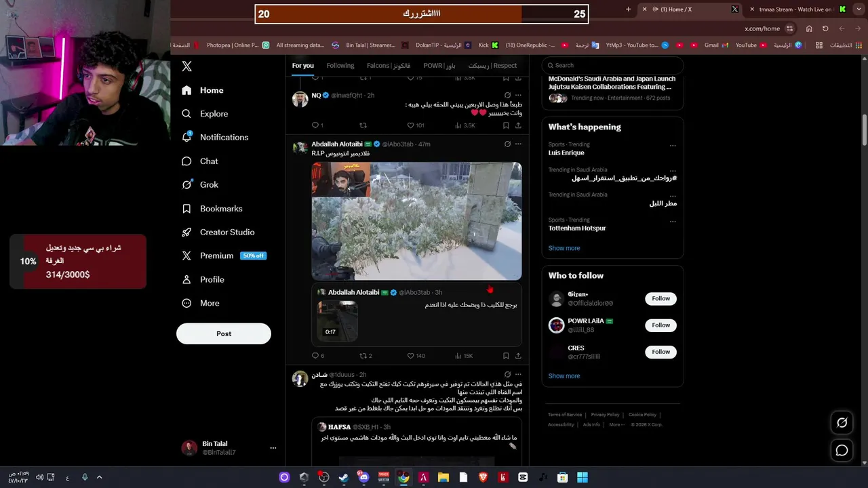Open the Bin Talal account options dots
This screenshot has width=868, height=488.
273,448
